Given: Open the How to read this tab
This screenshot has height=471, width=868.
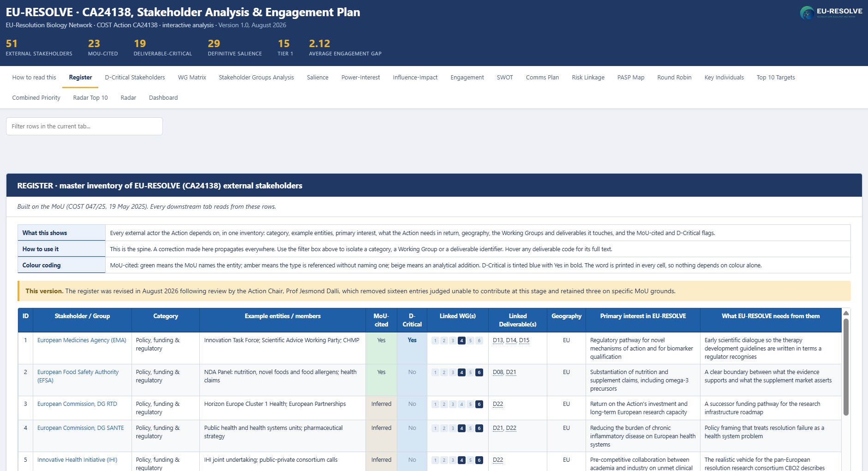Looking at the screenshot, I should point(34,78).
